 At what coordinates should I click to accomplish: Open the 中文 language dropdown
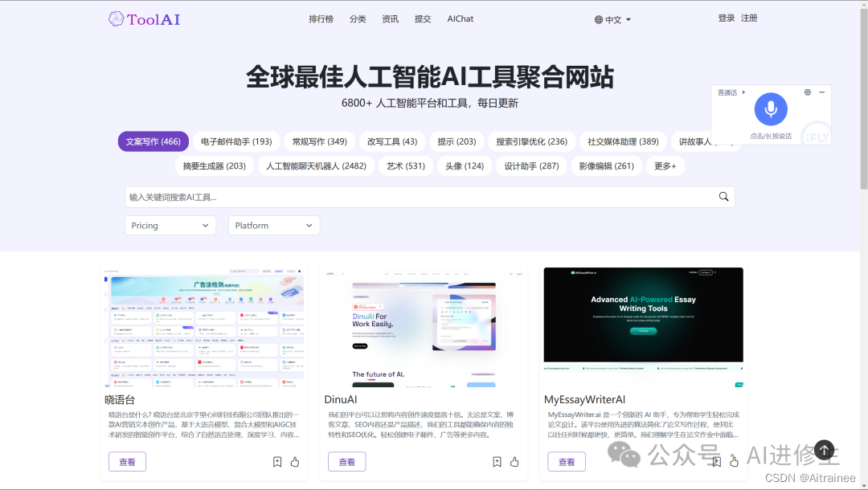tap(612, 20)
